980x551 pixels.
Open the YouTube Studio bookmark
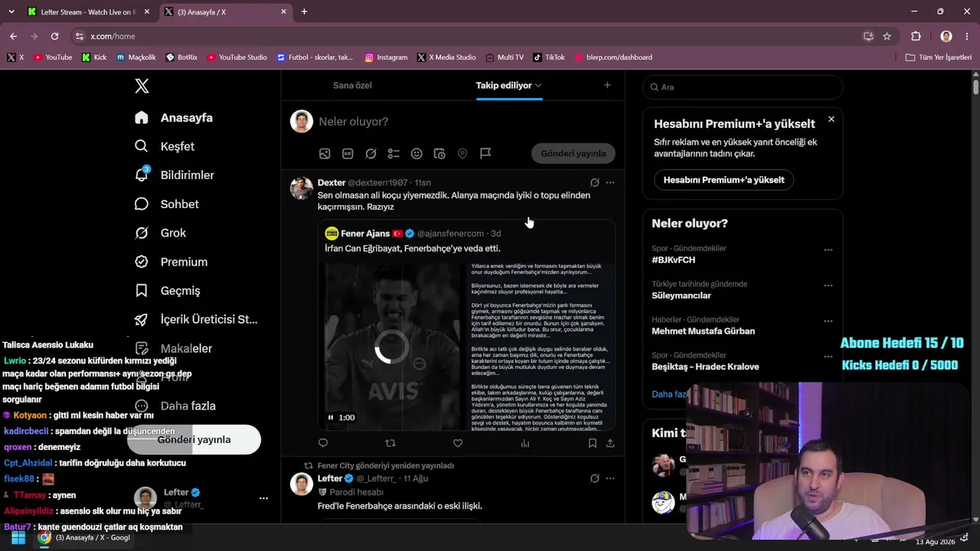237,57
